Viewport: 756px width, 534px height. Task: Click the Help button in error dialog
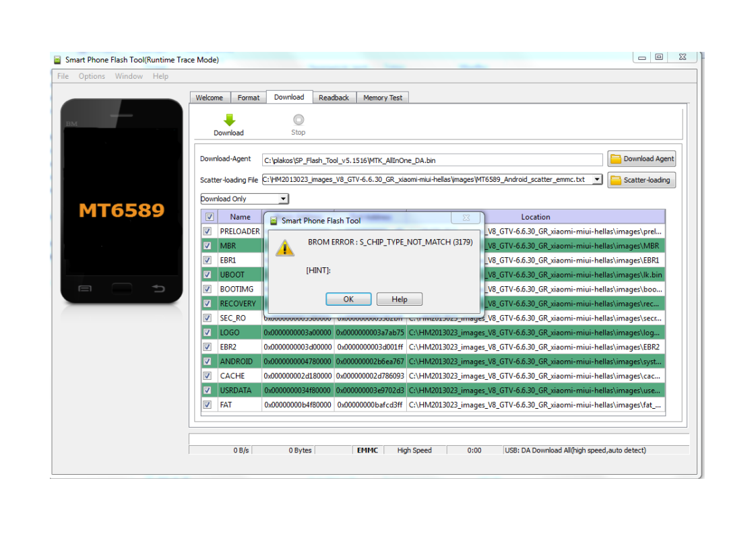[399, 299]
